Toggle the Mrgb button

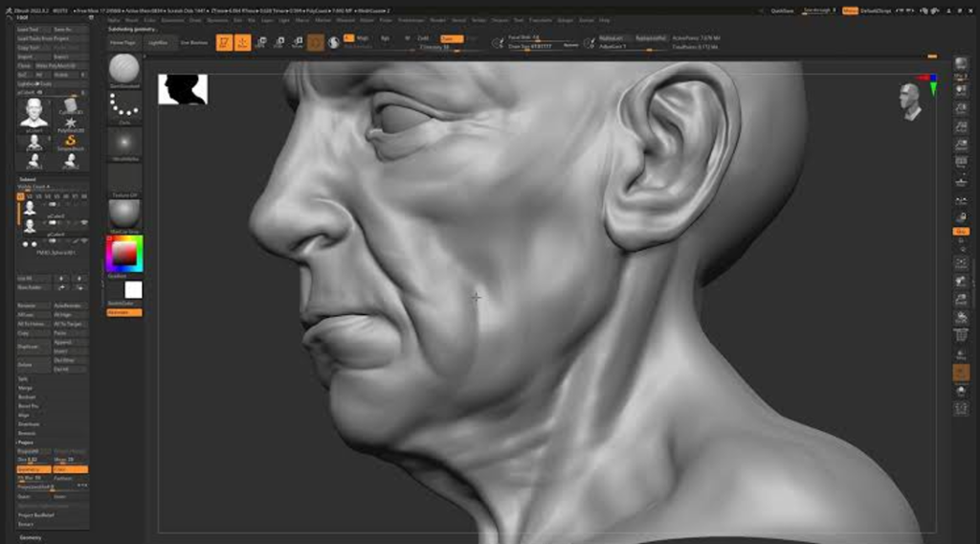click(363, 38)
